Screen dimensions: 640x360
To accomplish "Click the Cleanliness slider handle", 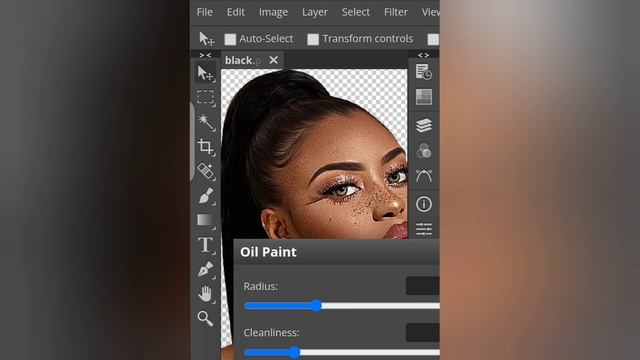I will point(294,352).
